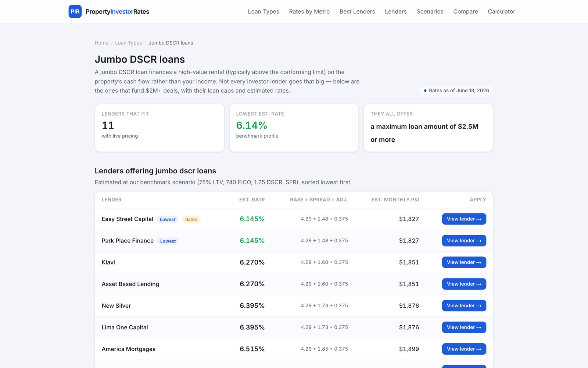This screenshot has width=588, height=368.
Task: Open the Scenarios nav link
Action: pyautogui.click(x=430, y=11)
